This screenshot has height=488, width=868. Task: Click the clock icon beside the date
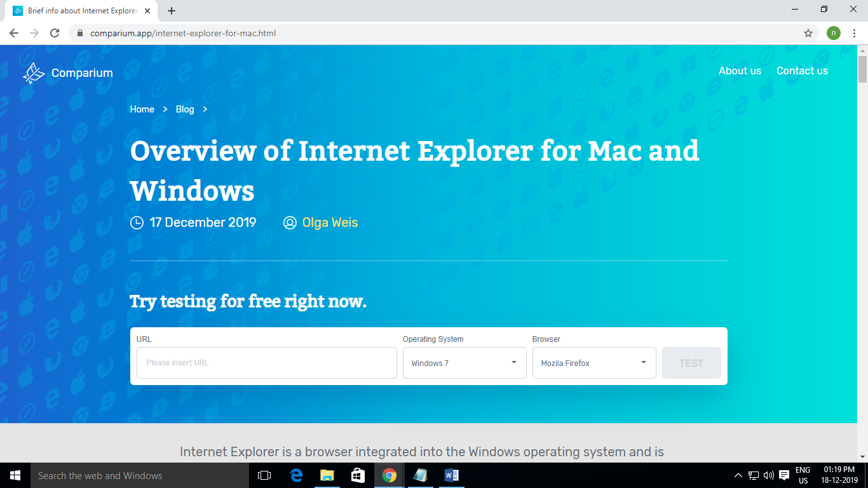click(137, 223)
